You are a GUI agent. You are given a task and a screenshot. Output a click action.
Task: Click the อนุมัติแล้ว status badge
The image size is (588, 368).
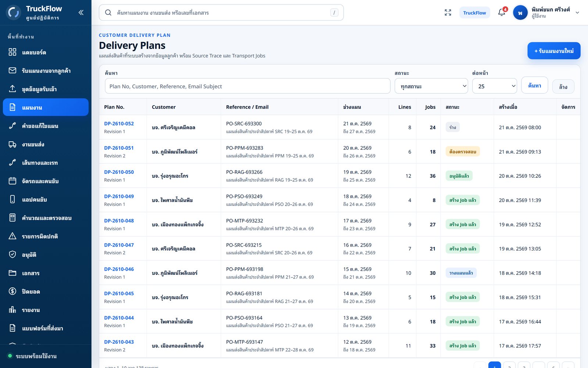click(x=459, y=176)
